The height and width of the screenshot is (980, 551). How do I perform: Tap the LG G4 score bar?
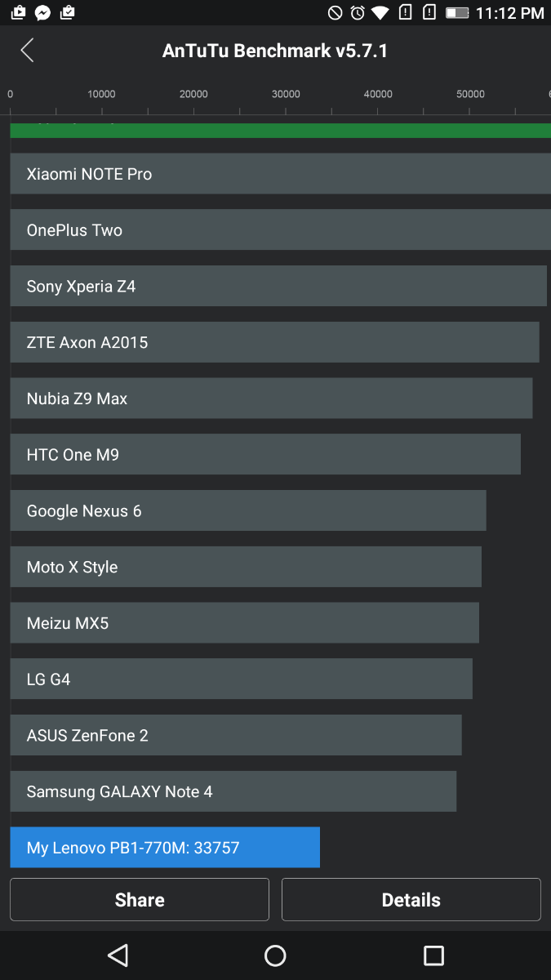[241, 679]
